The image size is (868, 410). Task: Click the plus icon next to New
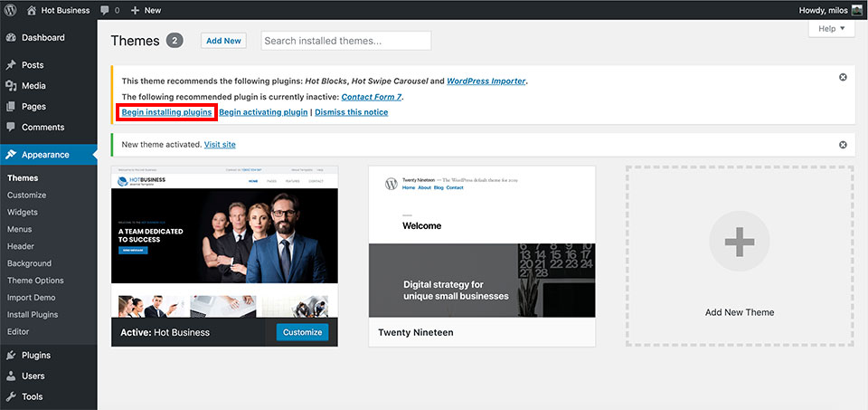135,10
